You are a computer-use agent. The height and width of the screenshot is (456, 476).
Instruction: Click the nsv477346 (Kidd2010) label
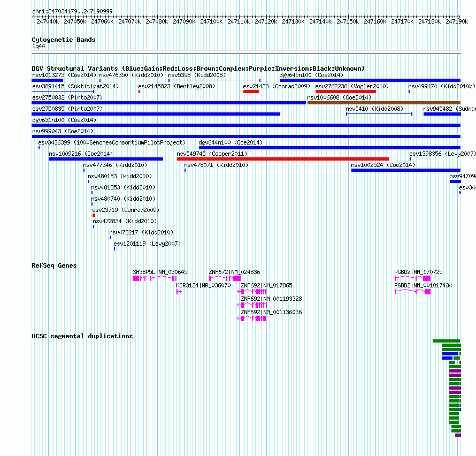(x=115, y=165)
